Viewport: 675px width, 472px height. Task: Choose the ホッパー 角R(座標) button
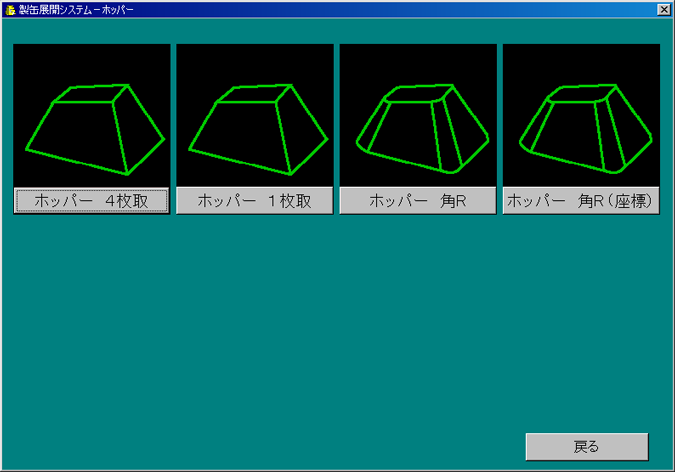click(581, 201)
